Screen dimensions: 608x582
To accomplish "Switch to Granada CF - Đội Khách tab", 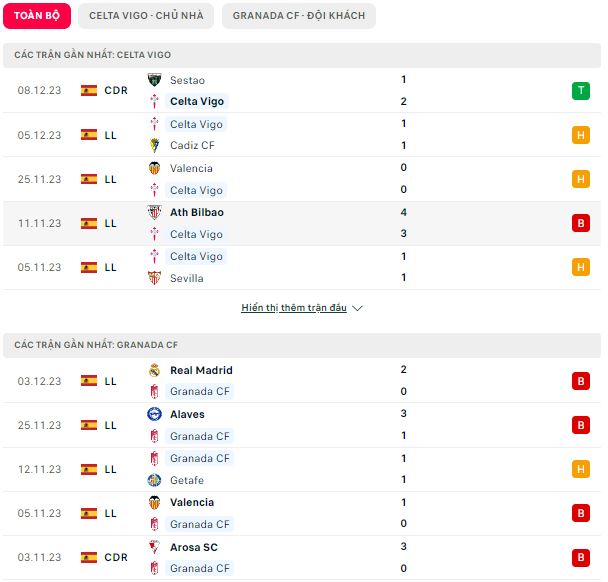I will tap(299, 16).
